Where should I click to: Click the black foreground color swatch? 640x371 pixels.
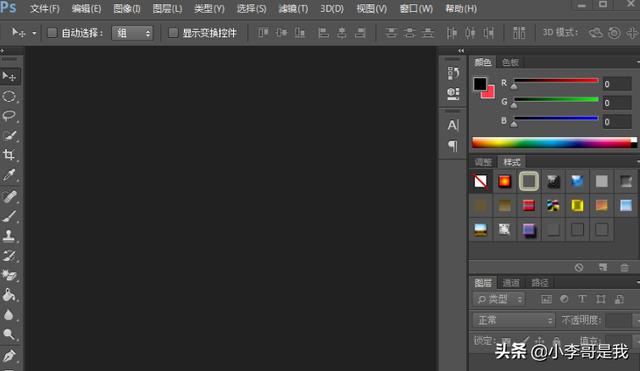coord(480,84)
